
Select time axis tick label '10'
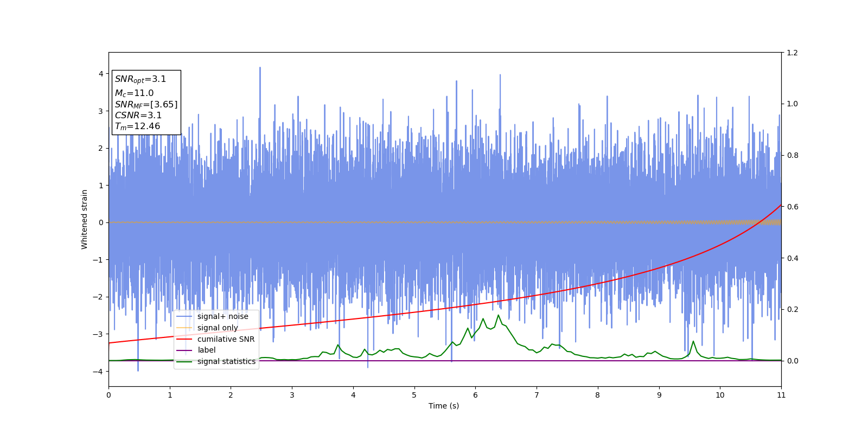[x=720, y=395]
